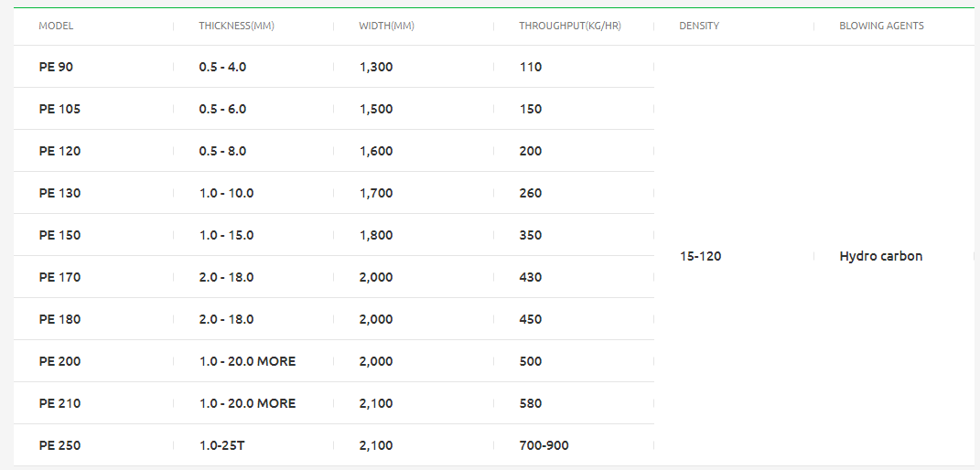The height and width of the screenshot is (470, 980).
Task: Click the 15-120 density value
Action: [x=700, y=256]
